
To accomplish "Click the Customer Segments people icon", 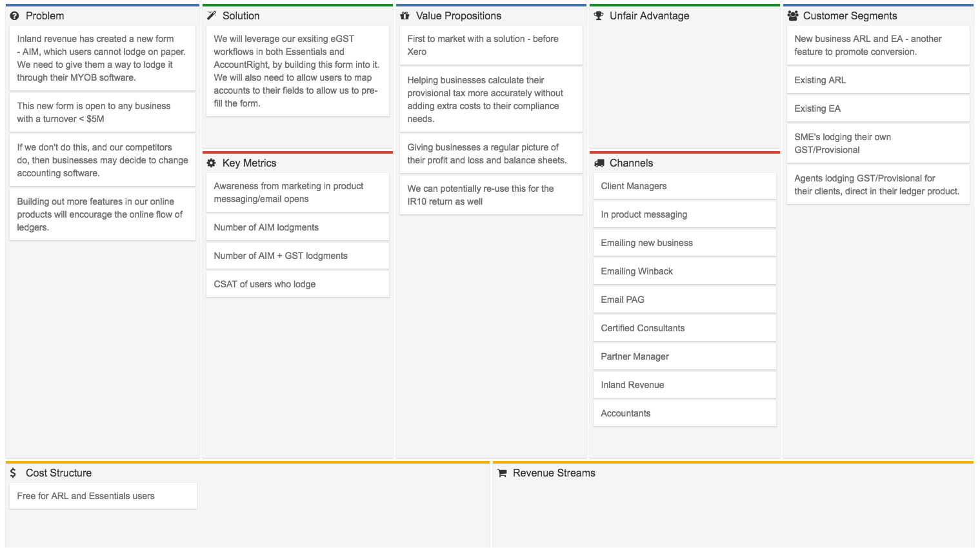I will coord(793,15).
